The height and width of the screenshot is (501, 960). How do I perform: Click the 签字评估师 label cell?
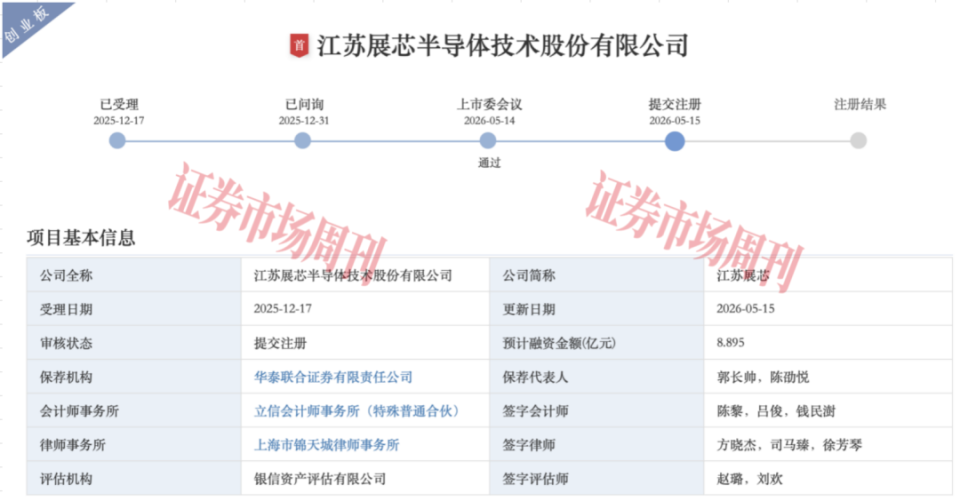[597, 479]
